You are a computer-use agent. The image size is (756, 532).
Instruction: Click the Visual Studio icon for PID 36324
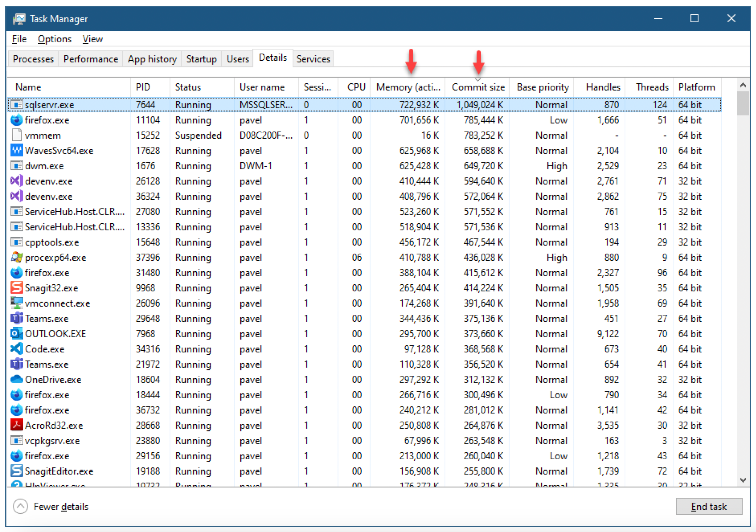coord(17,196)
